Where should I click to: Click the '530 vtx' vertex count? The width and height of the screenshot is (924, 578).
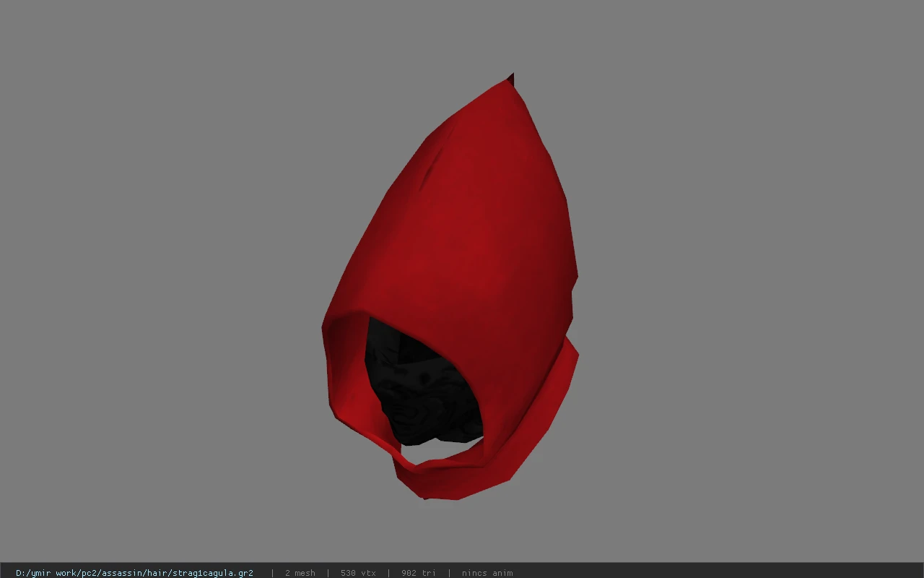click(x=358, y=573)
